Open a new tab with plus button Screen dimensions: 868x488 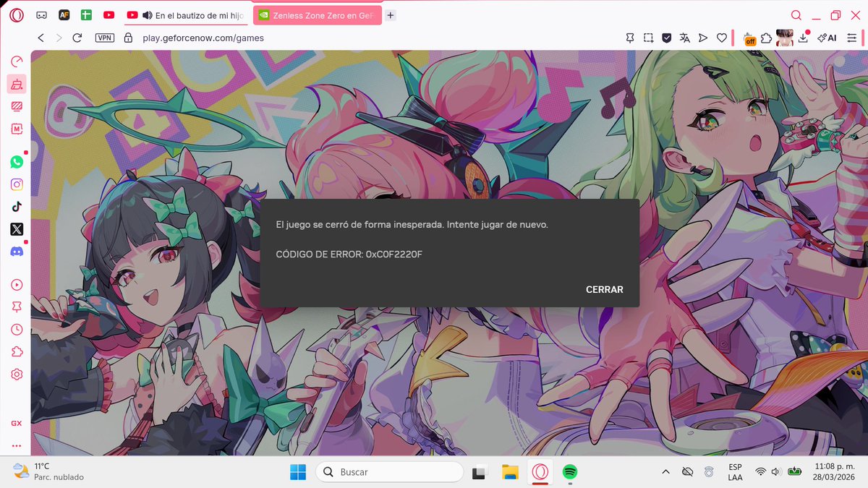pos(391,14)
